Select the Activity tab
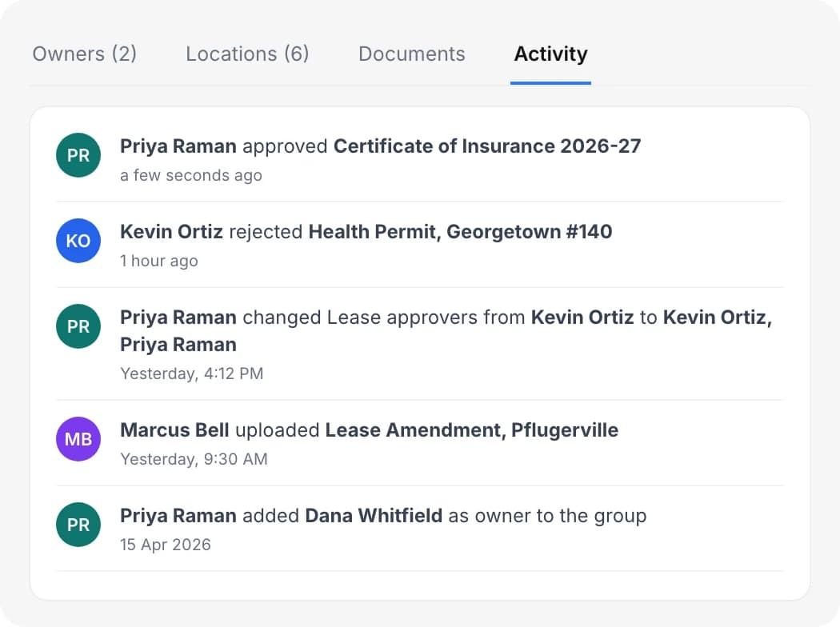This screenshot has height=627, width=840. (x=550, y=54)
